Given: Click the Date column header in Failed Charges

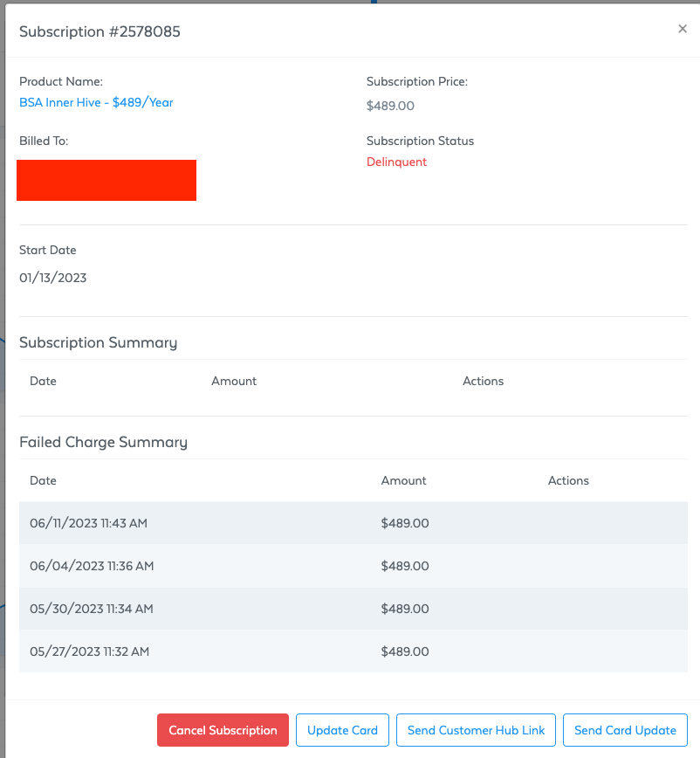Looking at the screenshot, I should 42,480.
